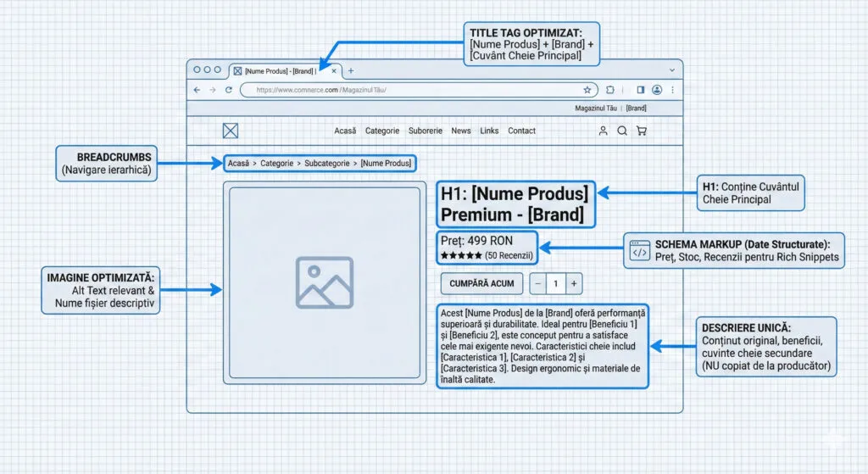Viewport: 868px width, 474px height.
Task: Click the site logo placeholder in header
Action: (x=231, y=131)
